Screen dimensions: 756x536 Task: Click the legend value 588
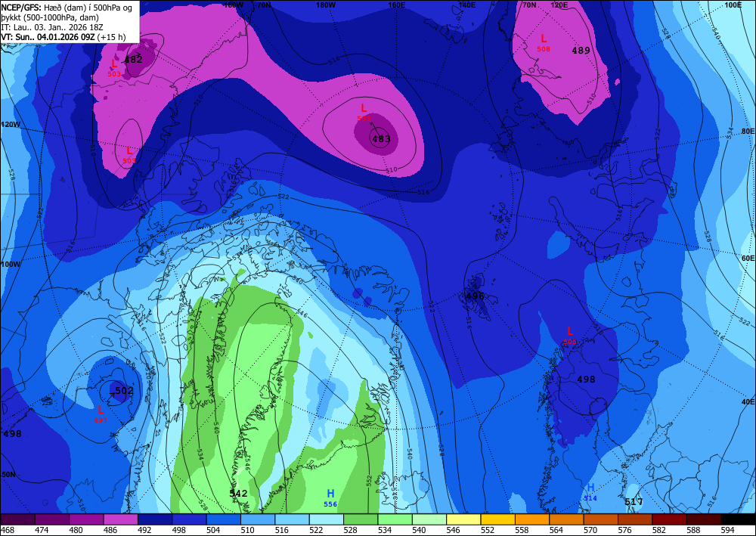[x=693, y=530]
